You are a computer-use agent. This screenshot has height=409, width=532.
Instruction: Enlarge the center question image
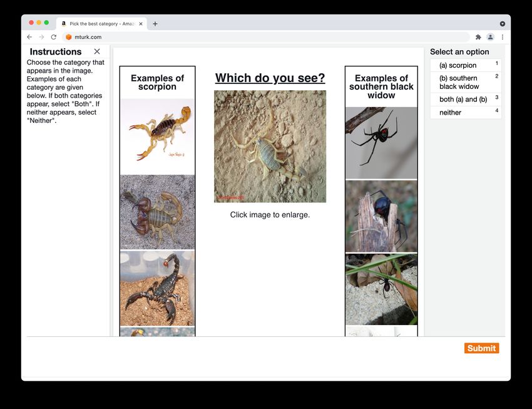(x=270, y=147)
